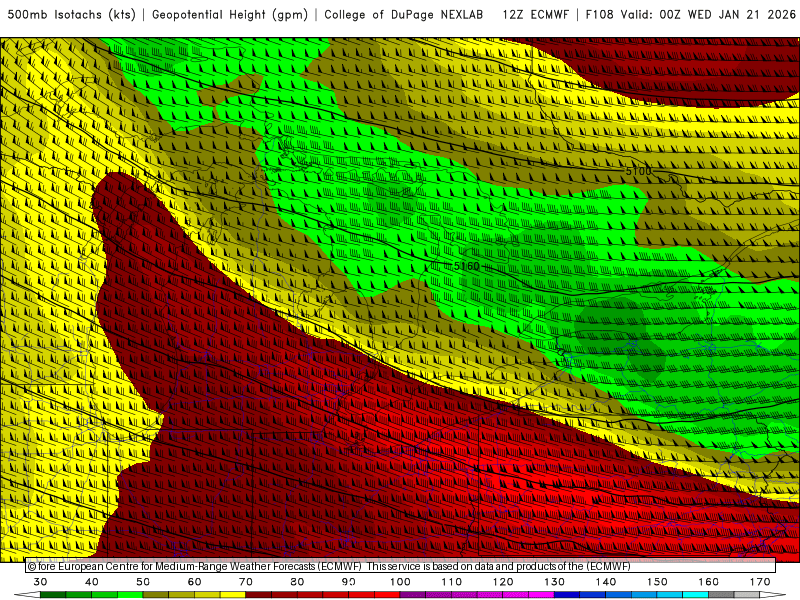800x600 pixels.
Task: Click the '100' legend value
Action: click(x=401, y=582)
